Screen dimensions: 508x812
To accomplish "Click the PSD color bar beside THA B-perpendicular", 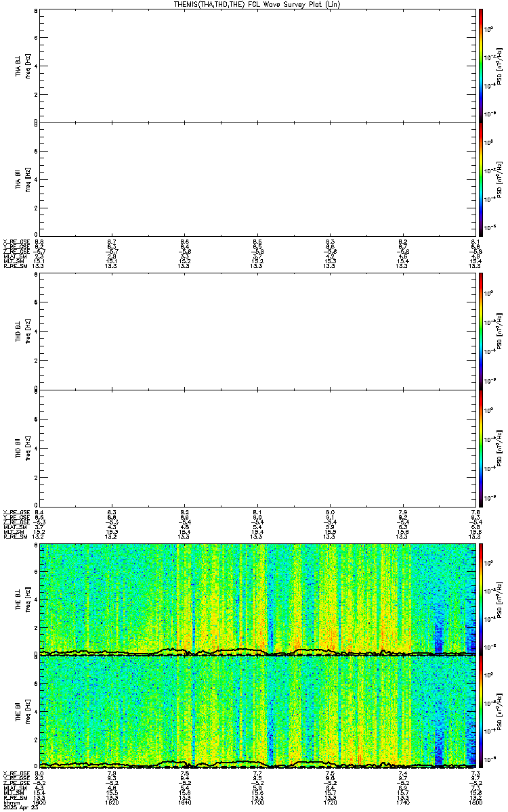I will (481, 66).
